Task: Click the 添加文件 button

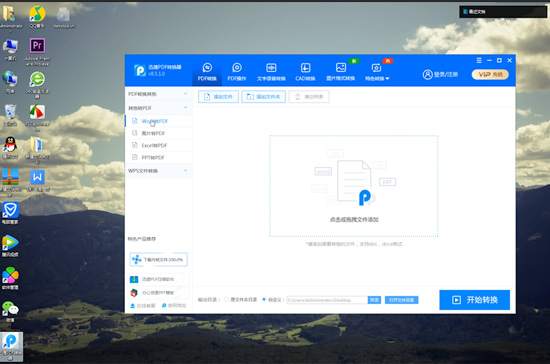Action: pos(218,97)
